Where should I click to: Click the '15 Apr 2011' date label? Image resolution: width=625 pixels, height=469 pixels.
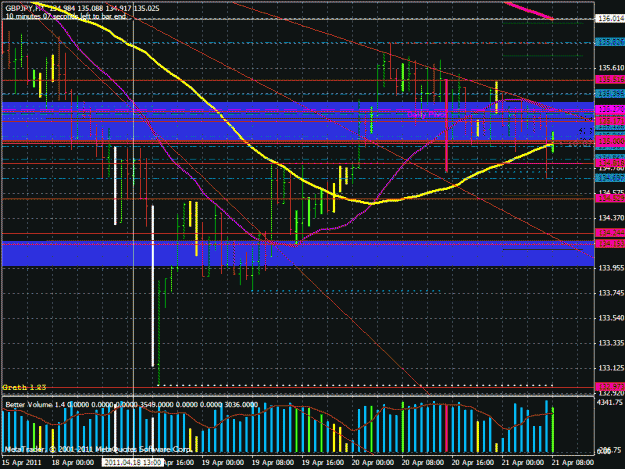(22, 463)
